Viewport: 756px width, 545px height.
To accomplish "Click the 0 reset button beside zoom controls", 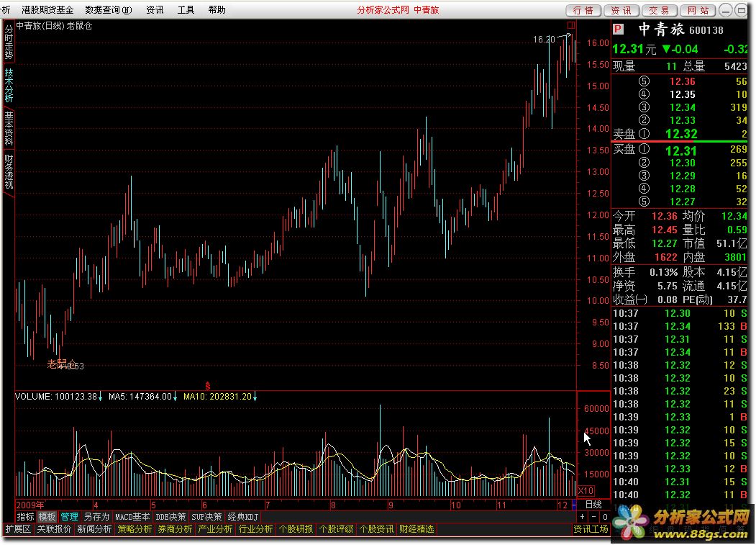I will [605, 517].
